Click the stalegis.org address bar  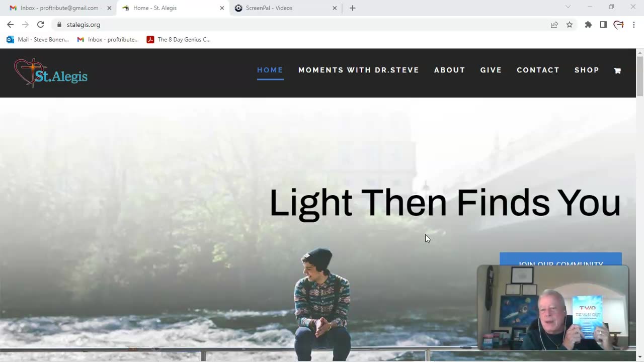302,25
